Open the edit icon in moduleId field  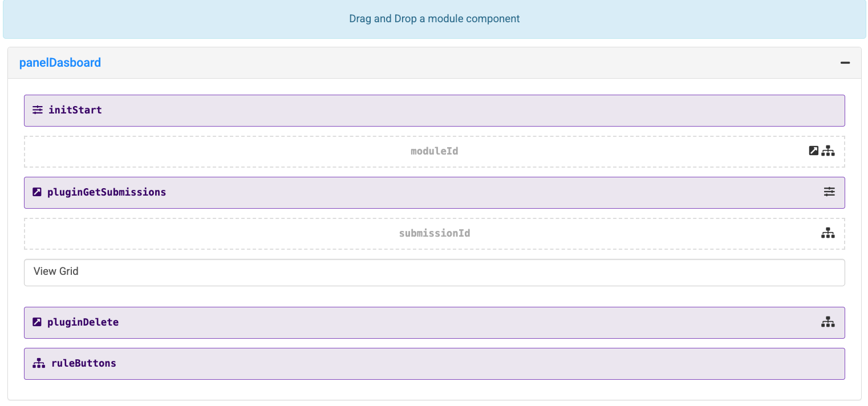tap(813, 151)
